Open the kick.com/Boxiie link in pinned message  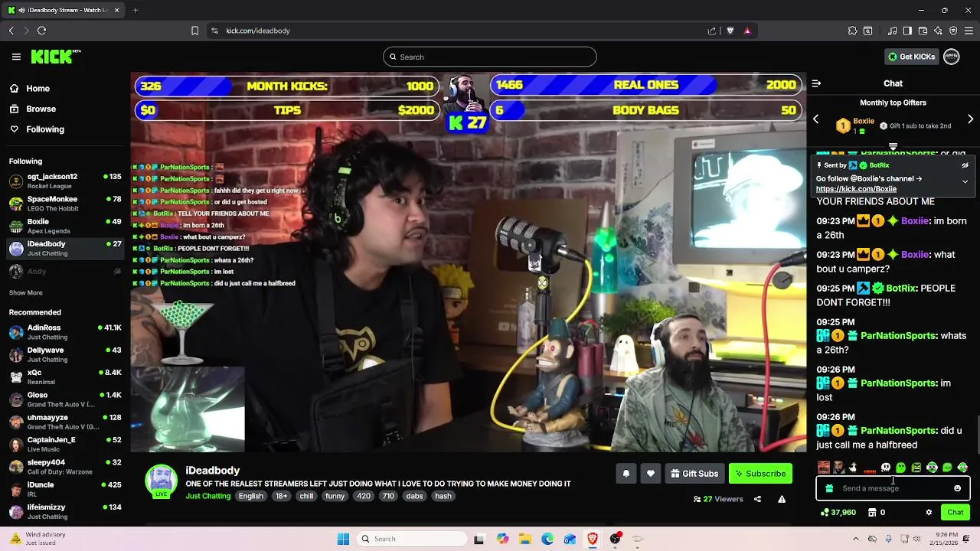(856, 189)
